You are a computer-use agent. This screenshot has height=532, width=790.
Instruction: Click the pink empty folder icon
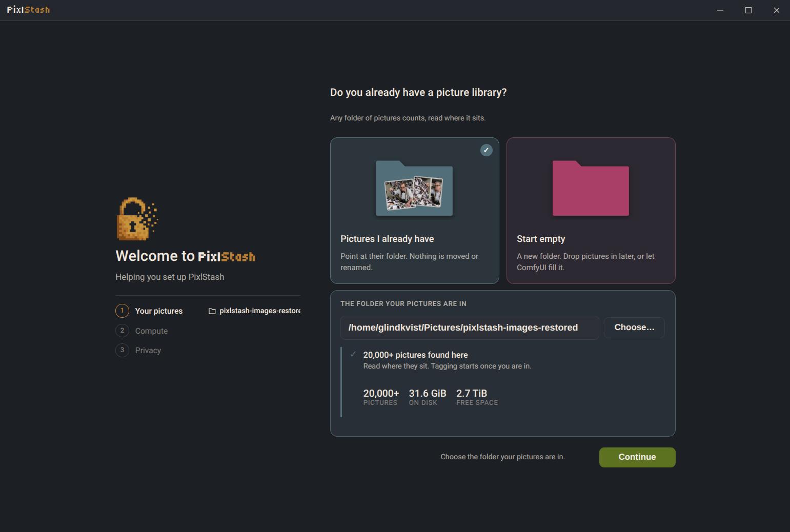click(x=591, y=188)
